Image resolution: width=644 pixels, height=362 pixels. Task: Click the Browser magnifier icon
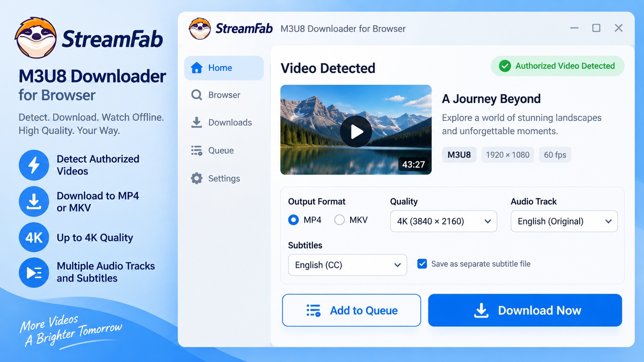[197, 95]
